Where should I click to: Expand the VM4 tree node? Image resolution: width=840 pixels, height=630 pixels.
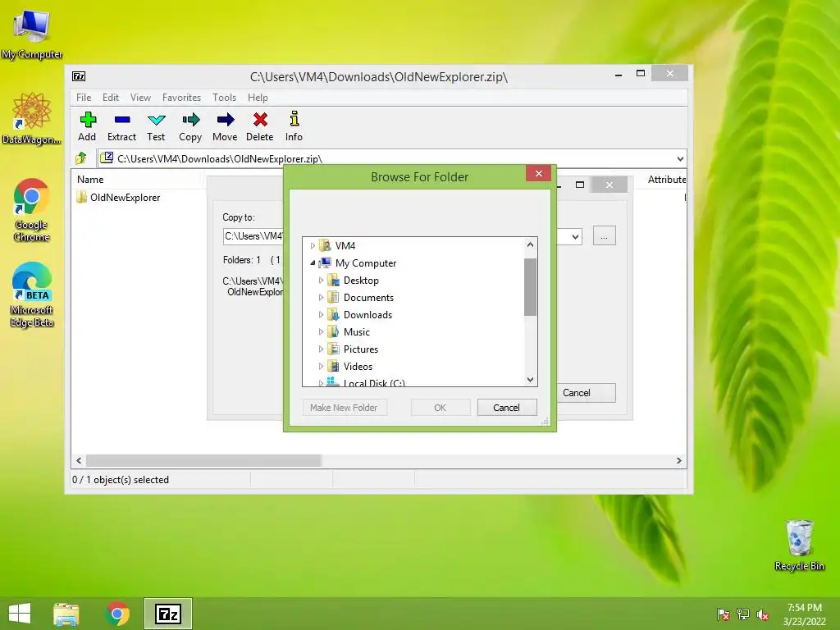coord(313,246)
